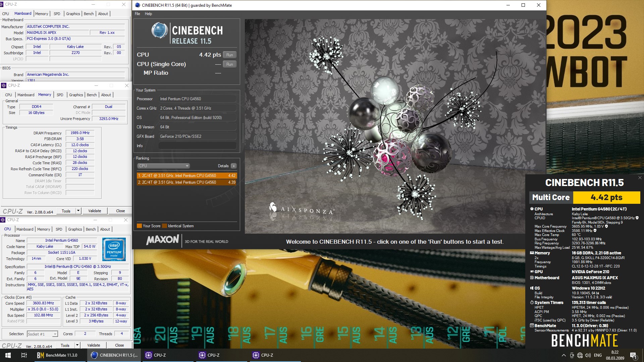Click the DRAM Frequency 1989.0 MHz value
Screen dimensions: 644x362
(x=80, y=133)
